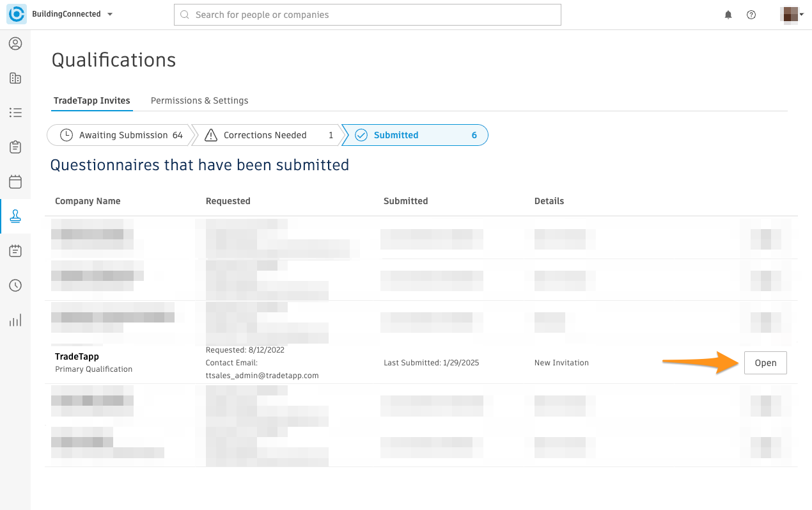Screen dimensions: 812x510
Task: Select the Qualifications stamp icon in sidebar
Action: [15, 216]
